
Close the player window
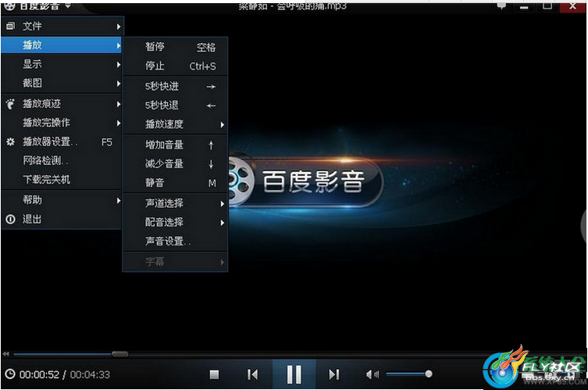coord(572,6)
